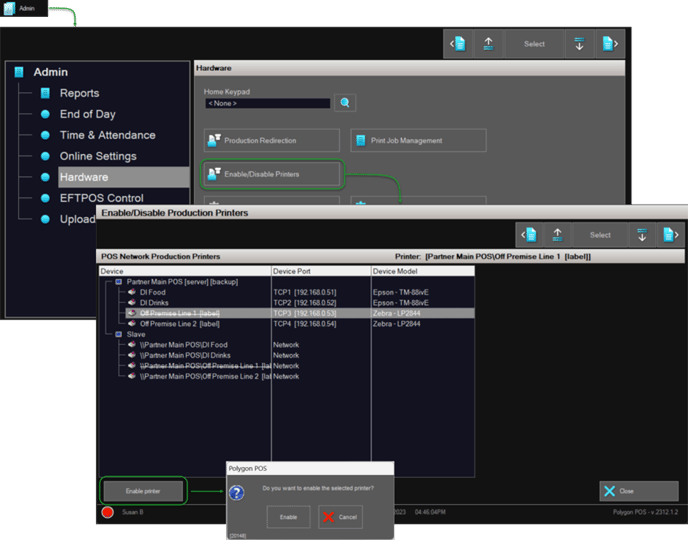Click the Susan B user name in status bar
This screenshot has width=688, height=540.
[133, 512]
